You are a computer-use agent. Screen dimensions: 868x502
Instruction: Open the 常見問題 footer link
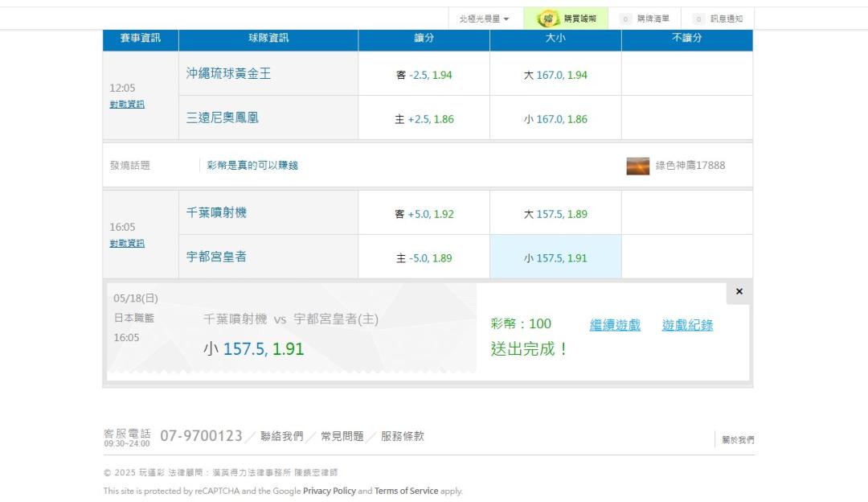pos(342,436)
